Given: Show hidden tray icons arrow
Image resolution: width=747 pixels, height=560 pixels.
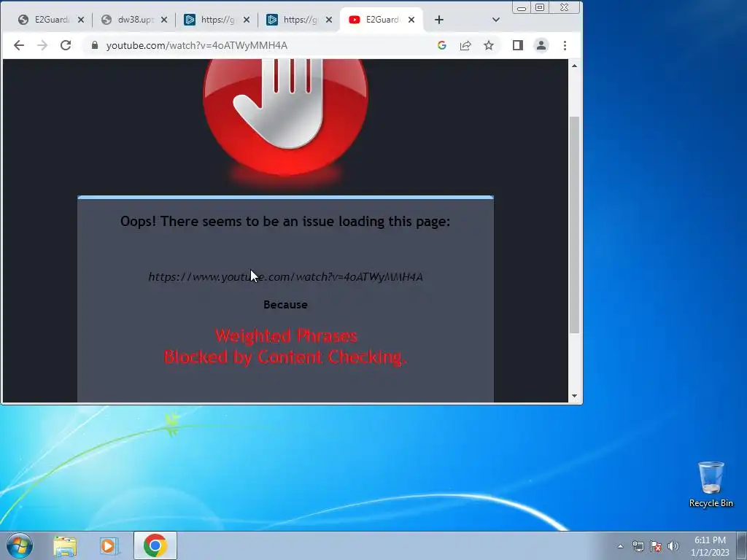Looking at the screenshot, I should pyautogui.click(x=620, y=546).
